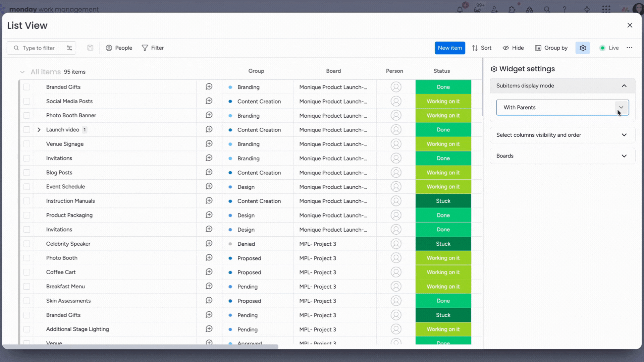
Task: Assign person for Breakfast Menu row
Action: 396,286
